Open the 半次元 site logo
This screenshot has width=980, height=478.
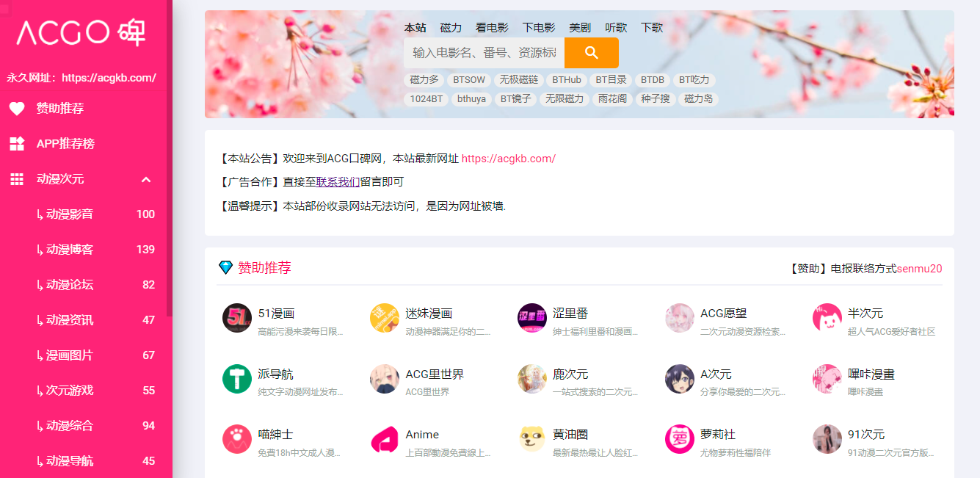(x=827, y=318)
